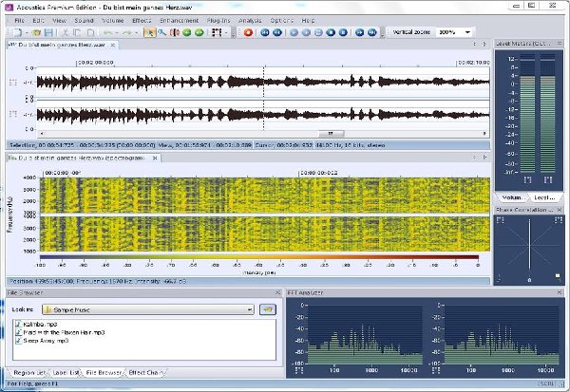Open the Plug-Ins menu
The image size is (570, 392).
point(218,20)
